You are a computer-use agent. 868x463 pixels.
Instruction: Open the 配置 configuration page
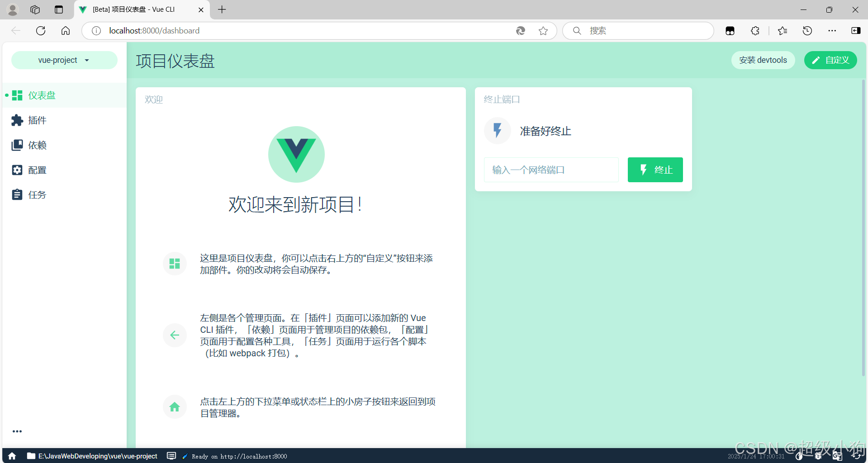(64, 170)
